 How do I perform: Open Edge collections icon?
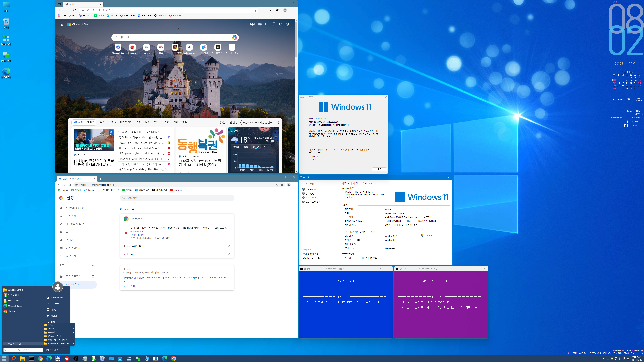pyautogui.click(x=270, y=10)
